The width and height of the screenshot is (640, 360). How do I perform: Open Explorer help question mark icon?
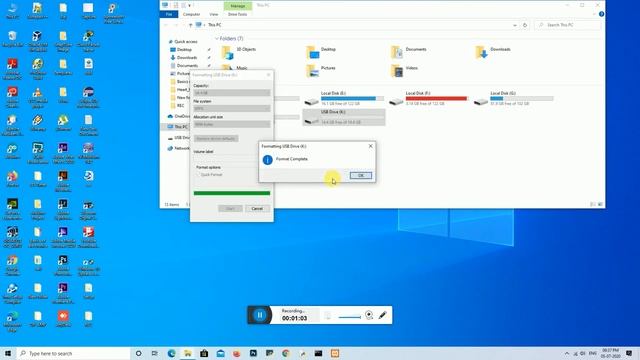coord(601,14)
